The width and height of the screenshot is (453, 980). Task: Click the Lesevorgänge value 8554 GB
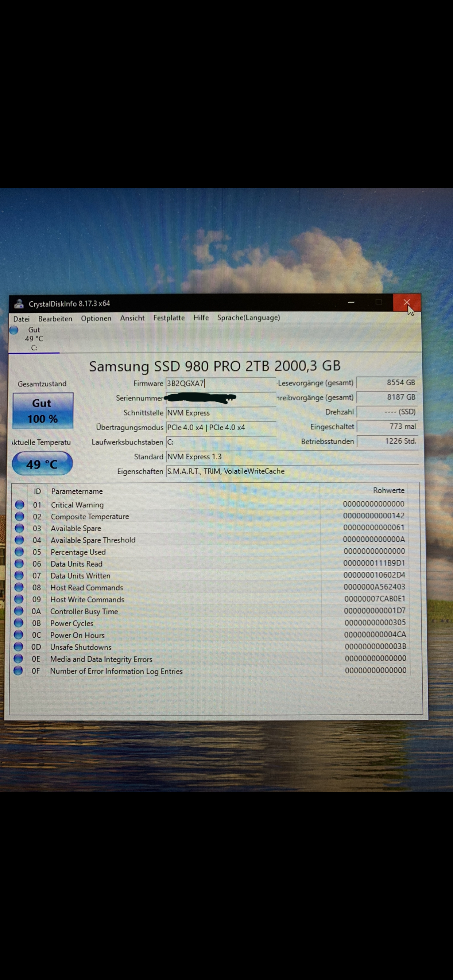point(387,383)
